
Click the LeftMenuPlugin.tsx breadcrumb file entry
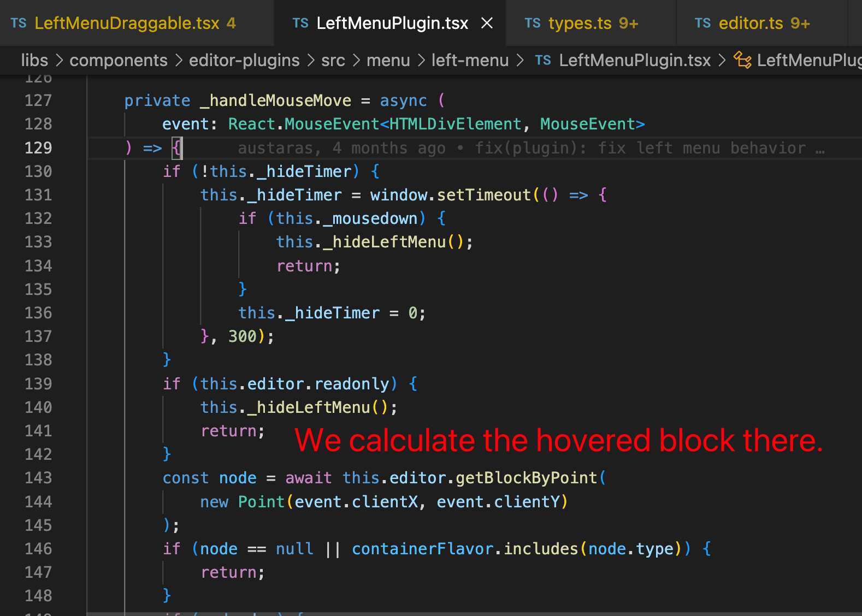(x=635, y=60)
